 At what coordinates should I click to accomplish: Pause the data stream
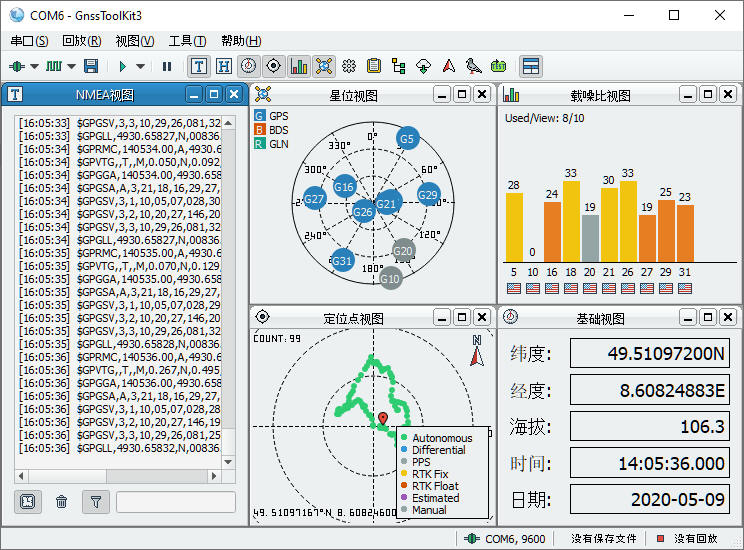[167, 66]
